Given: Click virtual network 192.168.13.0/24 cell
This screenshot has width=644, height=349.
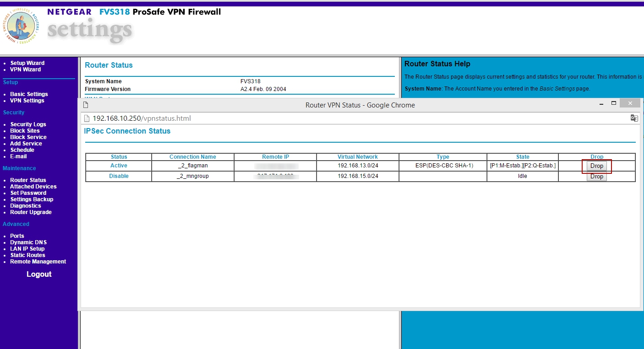Looking at the screenshot, I should [358, 166].
